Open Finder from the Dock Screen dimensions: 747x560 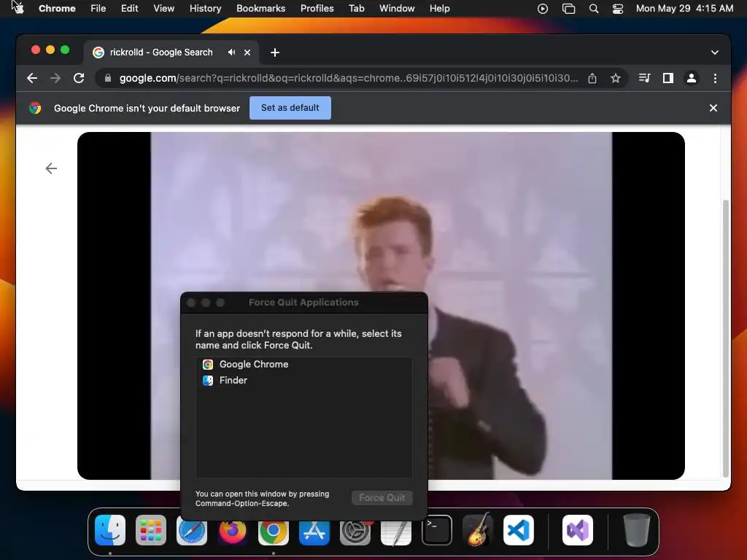[110, 530]
